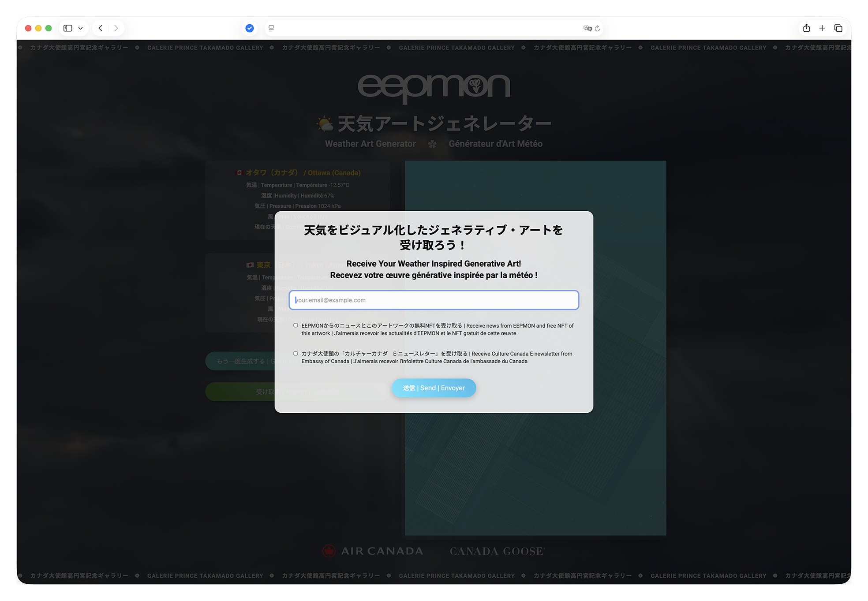Open the page reader menu icon
This screenshot has width=868, height=601.
[x=271, y=28]
